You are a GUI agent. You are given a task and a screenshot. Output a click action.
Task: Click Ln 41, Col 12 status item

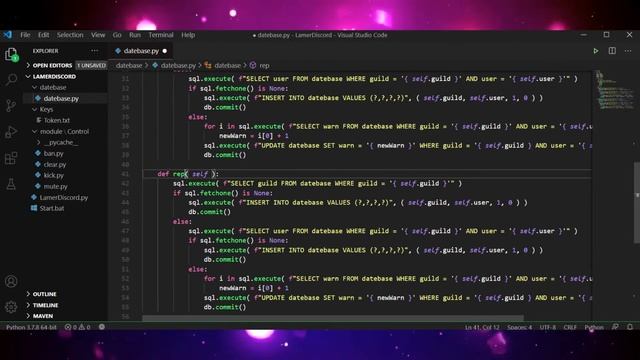[482, 327]
